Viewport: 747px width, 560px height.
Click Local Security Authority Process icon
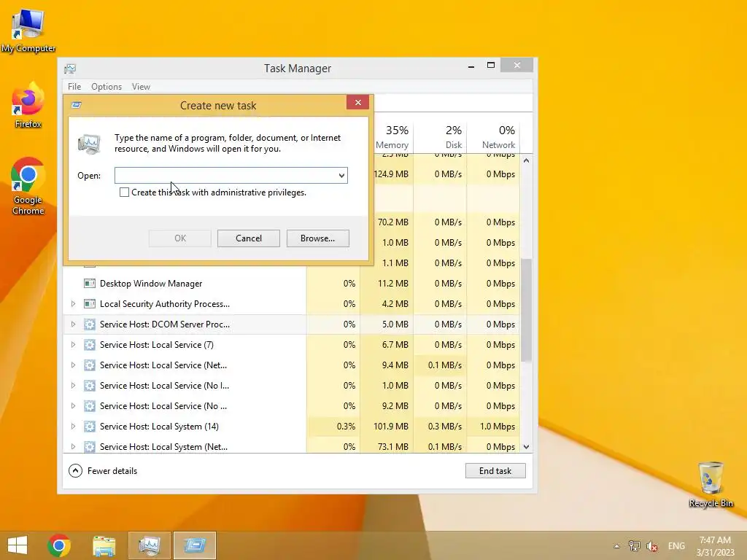pos(90,304)
